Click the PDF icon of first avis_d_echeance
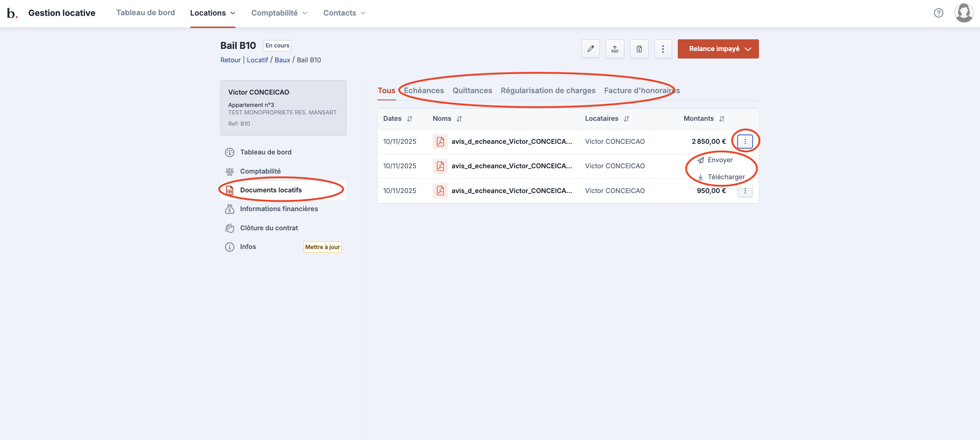The height and width of the screenshot is (440, 980). (x=440, y=141)
